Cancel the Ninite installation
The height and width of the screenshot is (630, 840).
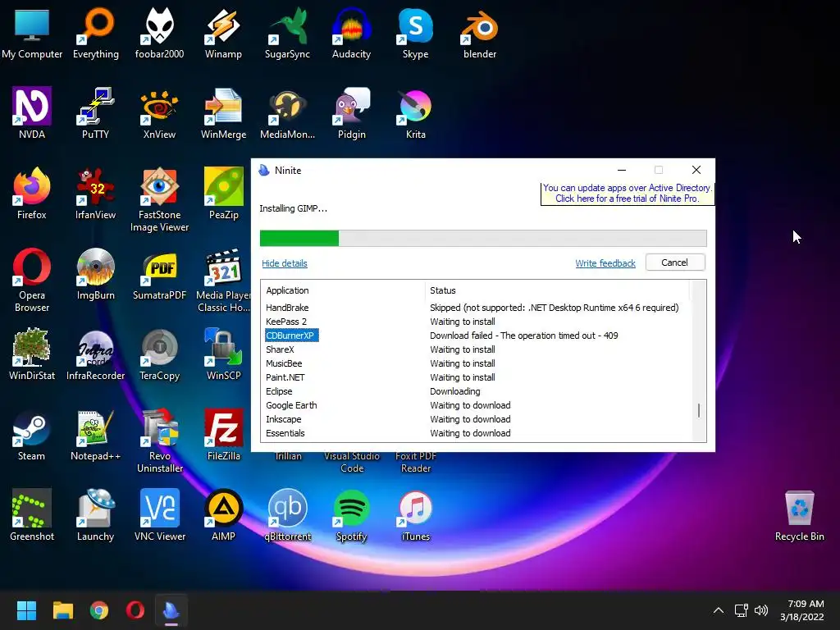point(675,262)
